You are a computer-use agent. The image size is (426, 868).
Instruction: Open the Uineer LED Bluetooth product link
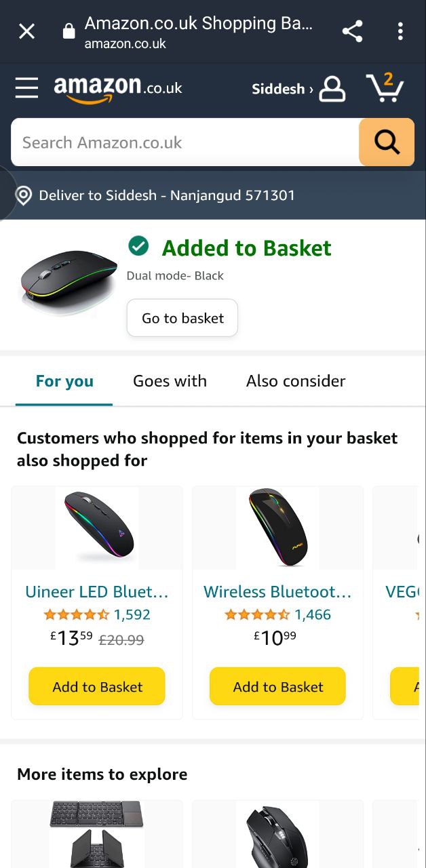(97, 591)
